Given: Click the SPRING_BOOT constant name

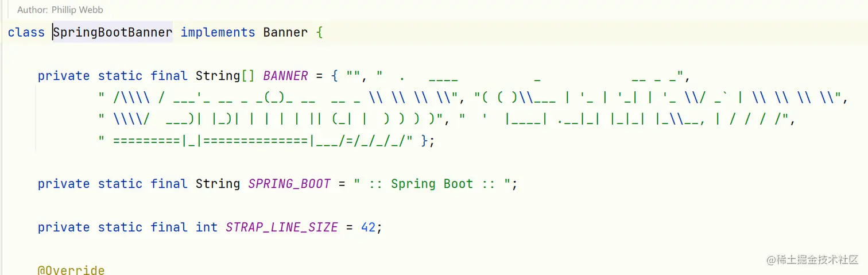Looking at the screenshot, I should point(289,184).
